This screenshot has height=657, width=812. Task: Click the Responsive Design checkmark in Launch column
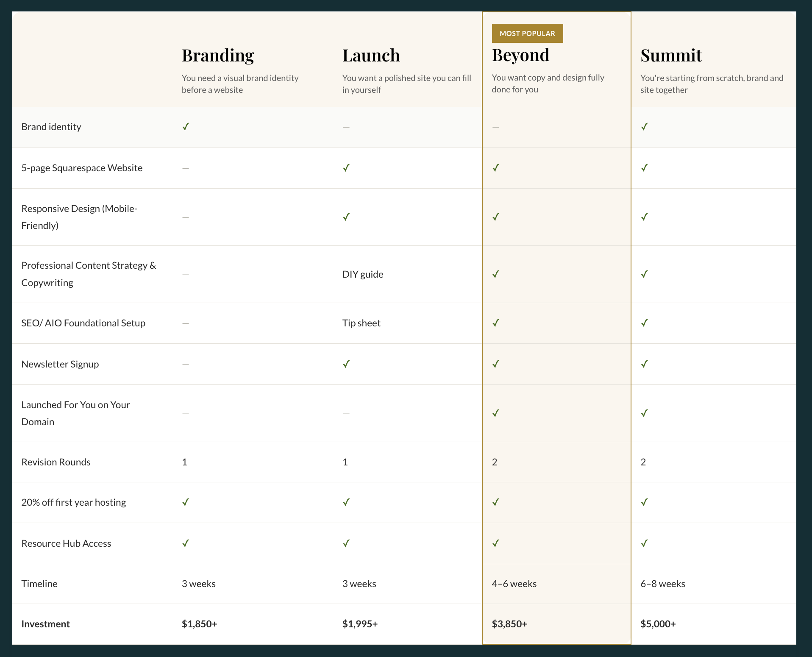[x=346, y=217]
